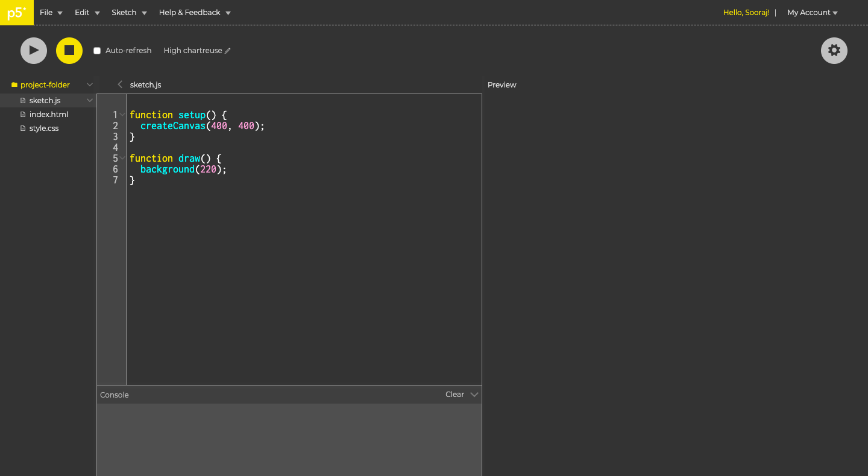
Task: Open the File menu
Action: (51, 13)
